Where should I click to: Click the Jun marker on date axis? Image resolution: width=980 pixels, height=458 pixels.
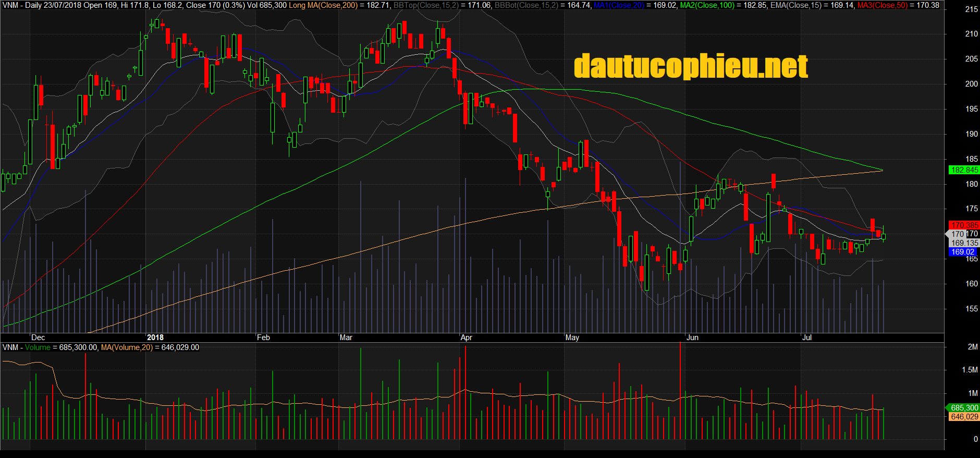tap(692, 338)
